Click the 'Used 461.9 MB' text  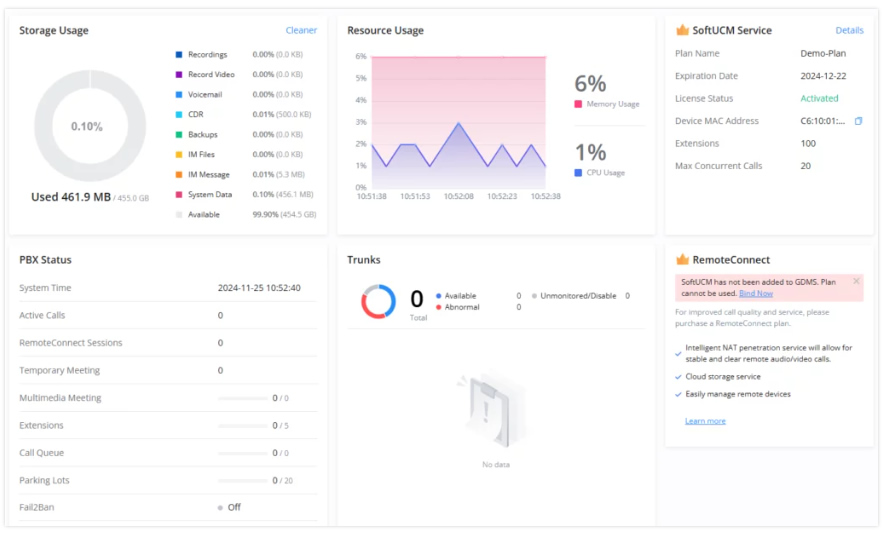[x=71, y=197]
